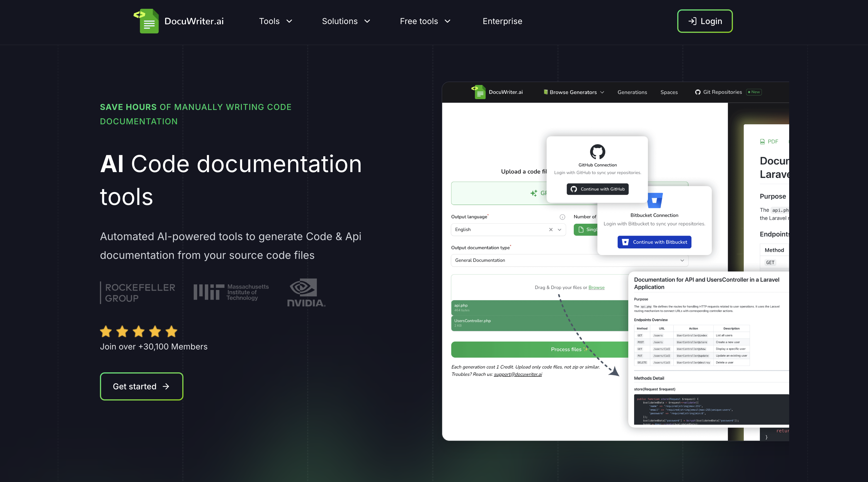Open the Generations tab in preview
Screen dimensions: 868x482
632,92
